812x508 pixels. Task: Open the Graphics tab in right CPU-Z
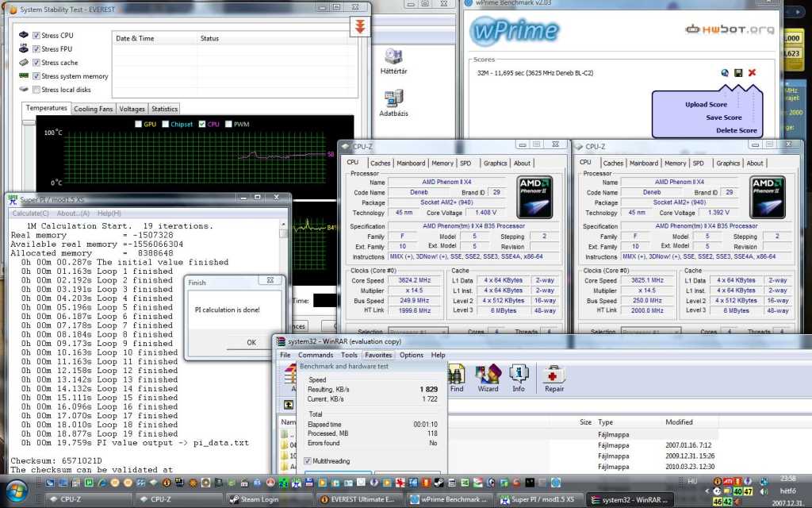(728, 163)
